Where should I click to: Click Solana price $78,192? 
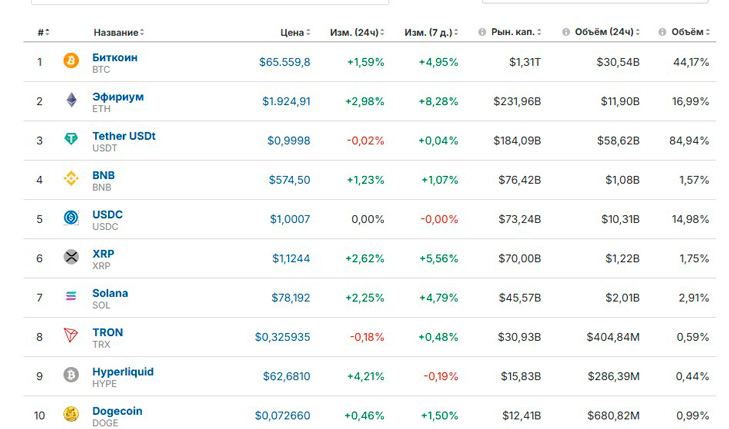(x=291, y=297)
